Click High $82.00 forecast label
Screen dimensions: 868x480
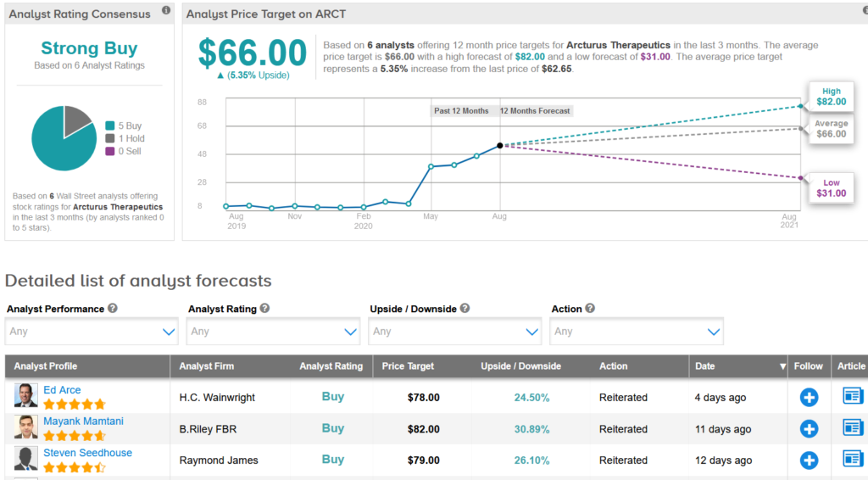[x=831, y=97]
